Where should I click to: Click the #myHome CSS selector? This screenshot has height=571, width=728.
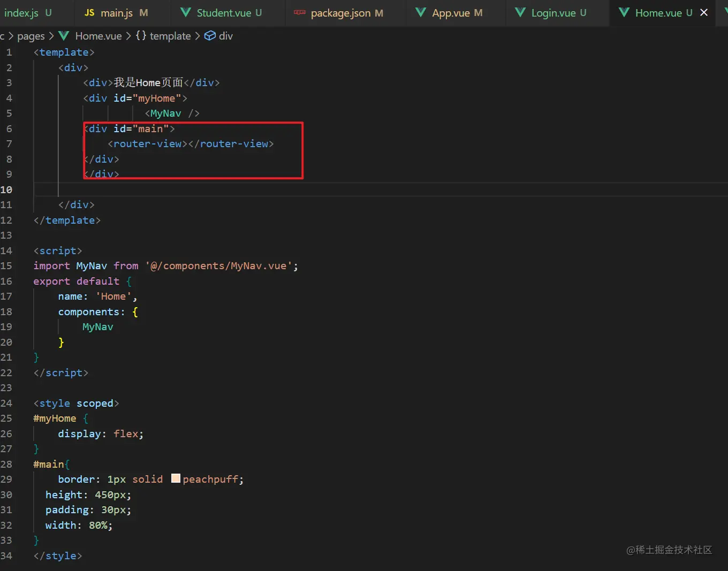tap(55, 418)
